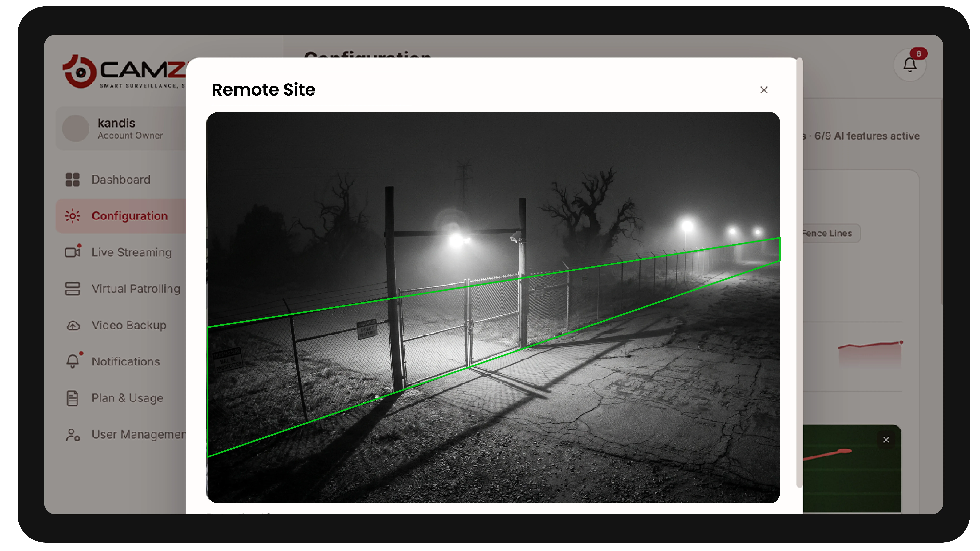The image size is (980, 551).
Task: Click the 'kandis' account name
Action: [x=116, y=123]
